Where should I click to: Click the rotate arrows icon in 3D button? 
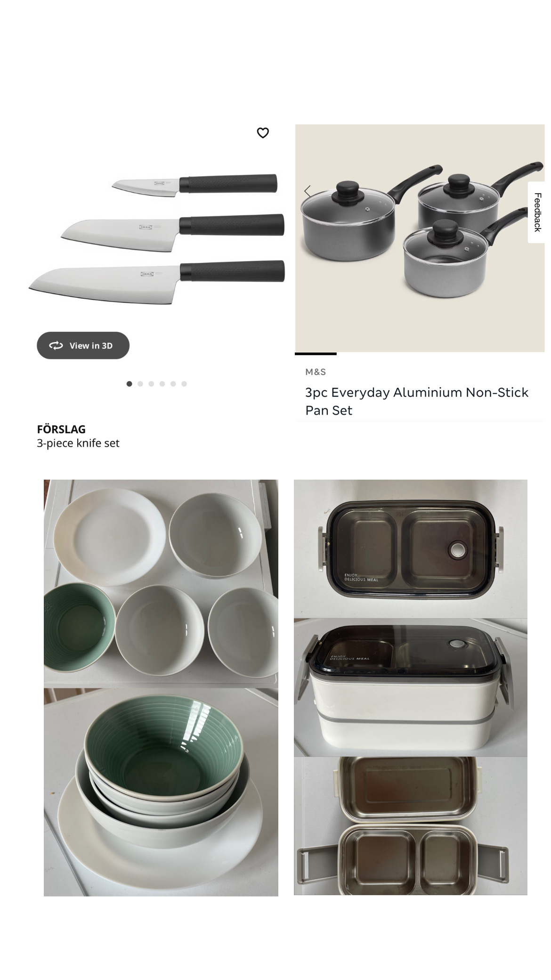click(x=56, y=345)
